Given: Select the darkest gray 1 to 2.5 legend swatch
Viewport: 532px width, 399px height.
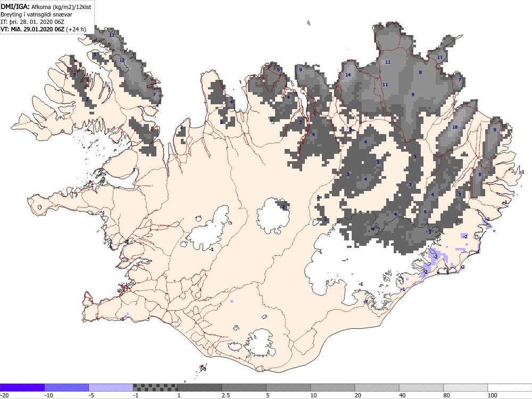Looking at the screenshot, I should tap(199, 387).
